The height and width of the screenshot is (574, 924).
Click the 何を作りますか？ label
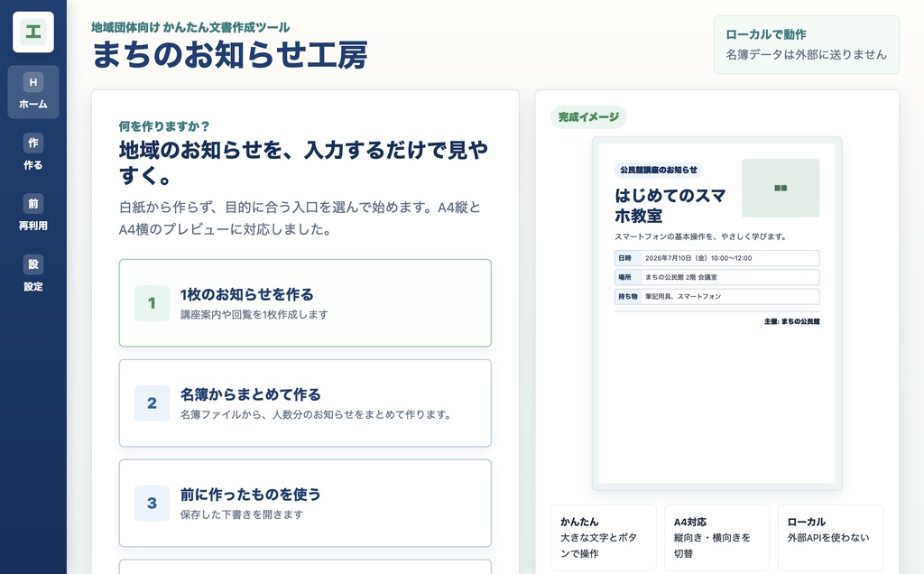pos(164,126)
